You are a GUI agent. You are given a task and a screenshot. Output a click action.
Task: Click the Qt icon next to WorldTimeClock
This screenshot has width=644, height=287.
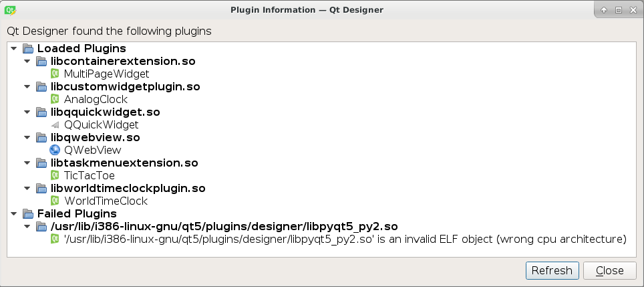pyautogui.click(x=55, y=201)
